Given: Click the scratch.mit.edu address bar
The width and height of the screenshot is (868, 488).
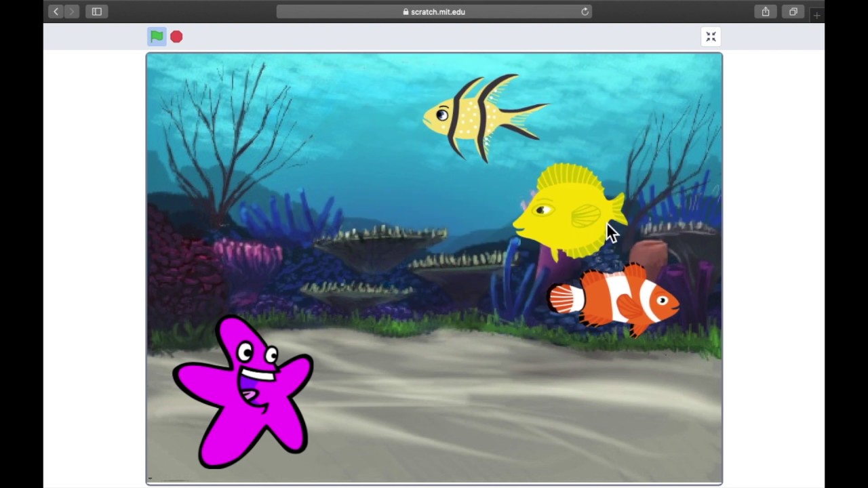Looking at the screenshot, I should click(x=434, y=12).
